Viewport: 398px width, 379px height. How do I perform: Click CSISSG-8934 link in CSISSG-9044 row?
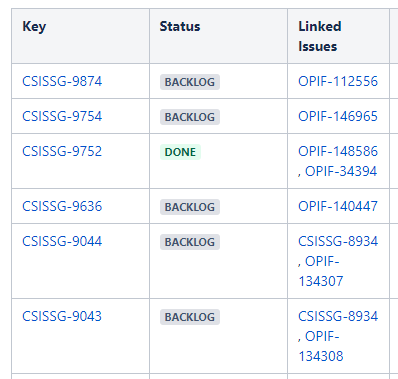[338, 241]
